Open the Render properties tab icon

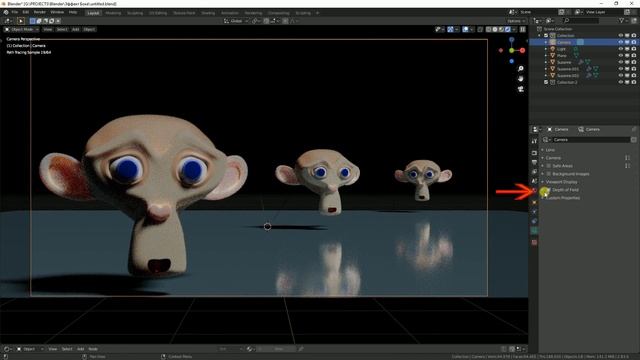click(534, 153)
